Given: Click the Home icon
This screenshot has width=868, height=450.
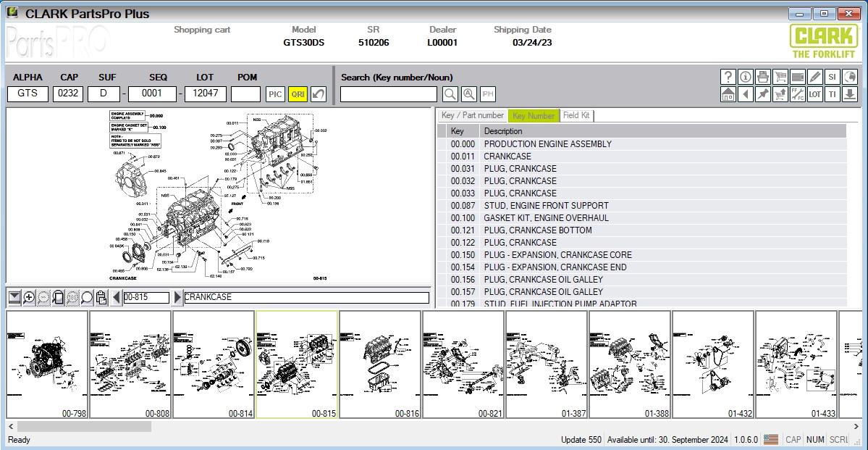Looking at the screenshot, I should click(728, 94).
